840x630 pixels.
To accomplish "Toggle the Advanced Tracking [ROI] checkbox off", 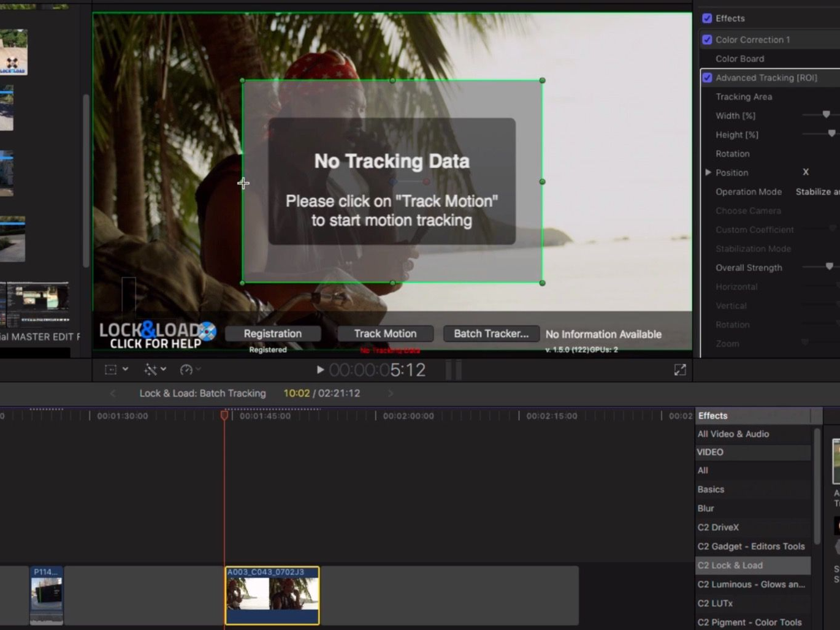I will pyautogui.click(x=707, y=77).
